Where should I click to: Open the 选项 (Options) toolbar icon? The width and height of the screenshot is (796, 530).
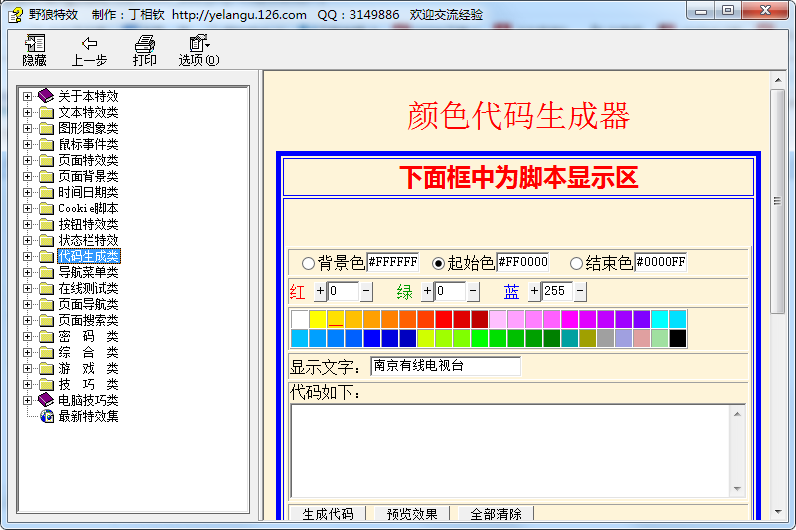coord(198,44)
